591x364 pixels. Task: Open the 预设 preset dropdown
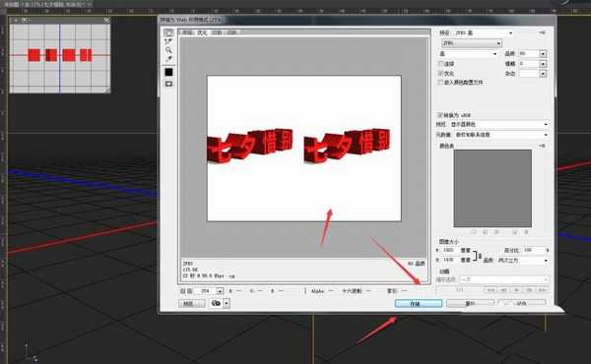point(484,33)
